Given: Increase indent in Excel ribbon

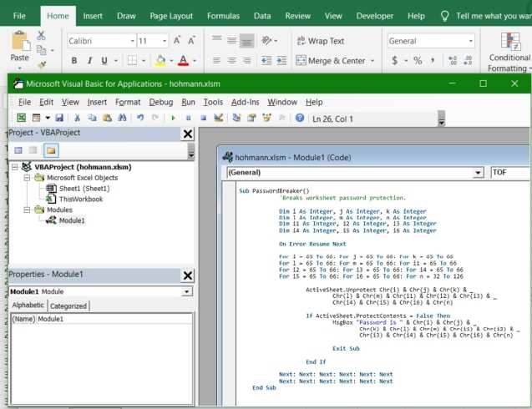Looking at the screenshot, I should coord(281,61).
